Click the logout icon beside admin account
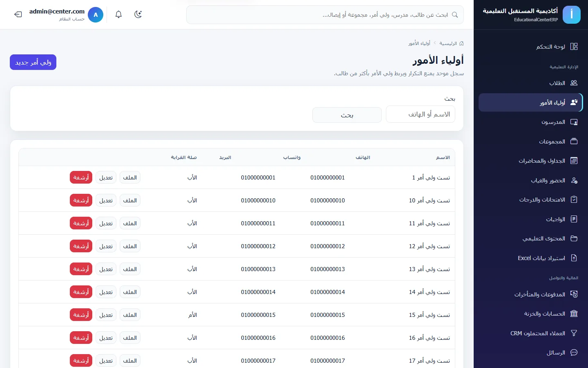This screenshot has height=368, width=588. tap(18, 15)
